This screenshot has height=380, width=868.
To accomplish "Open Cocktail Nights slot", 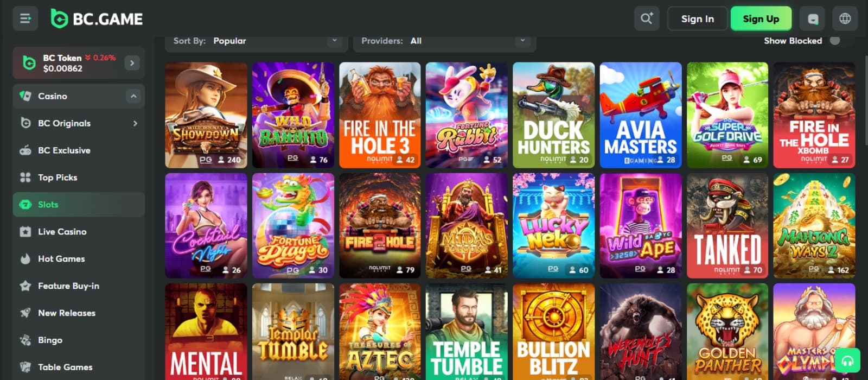I will tap(206, 226).
